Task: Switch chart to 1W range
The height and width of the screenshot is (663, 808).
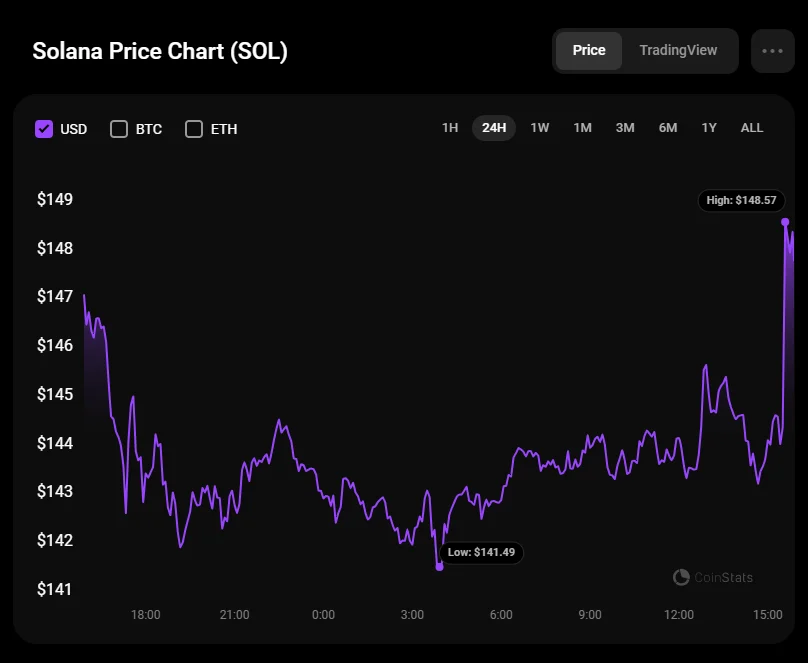Action: pyautogui.click(x=540, y=128)
